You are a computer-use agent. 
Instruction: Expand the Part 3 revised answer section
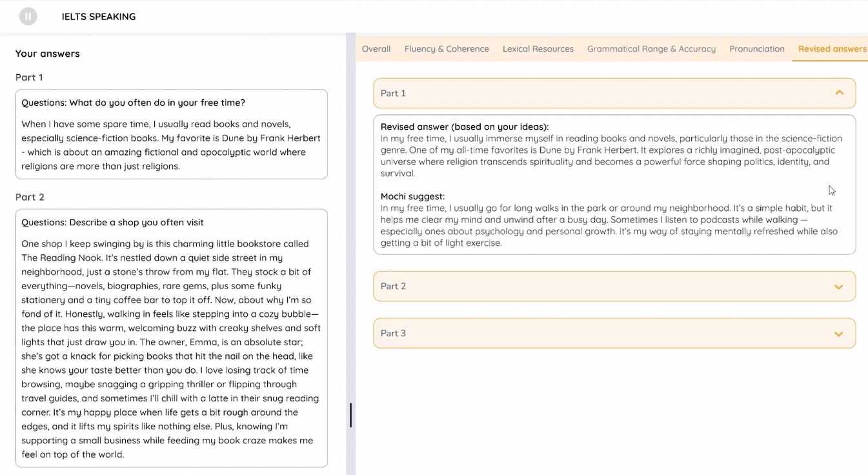(614, 333)
